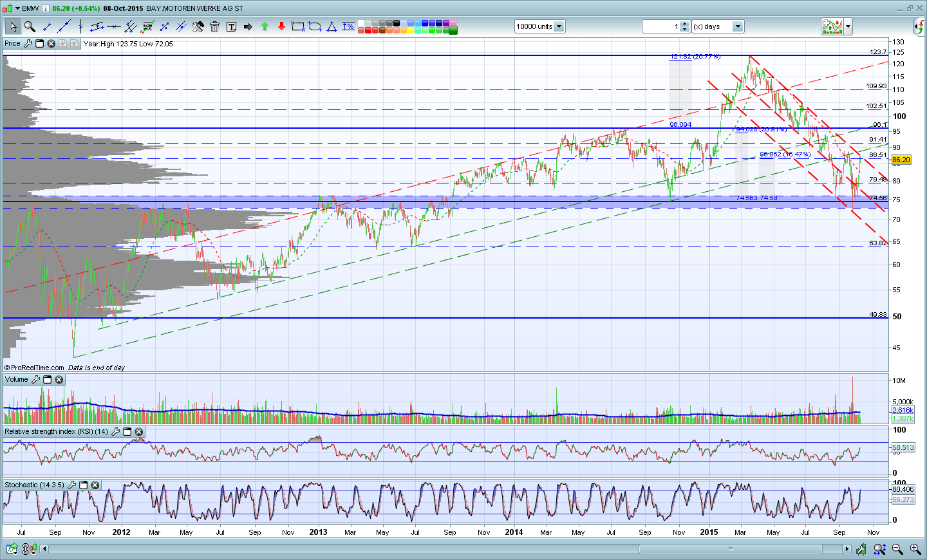Screen dimensions: 927x560
Task: Place a red down arrow marker
Action: point(281,26)
